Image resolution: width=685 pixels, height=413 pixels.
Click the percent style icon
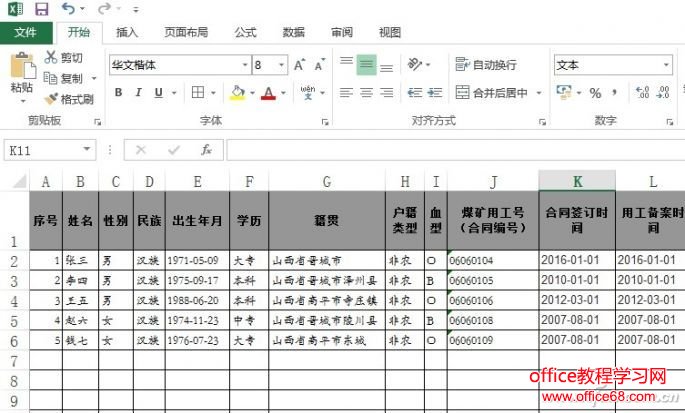[595, 93]
